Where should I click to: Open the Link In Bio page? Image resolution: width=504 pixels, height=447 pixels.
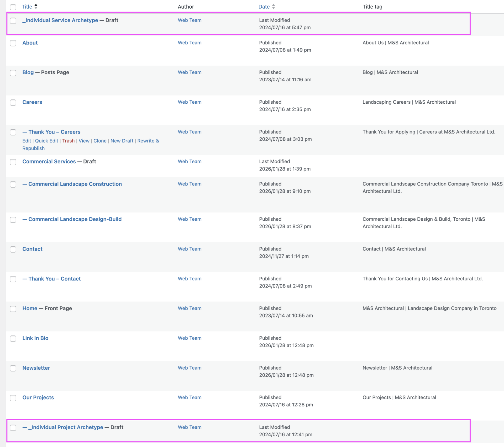point(35,338)
